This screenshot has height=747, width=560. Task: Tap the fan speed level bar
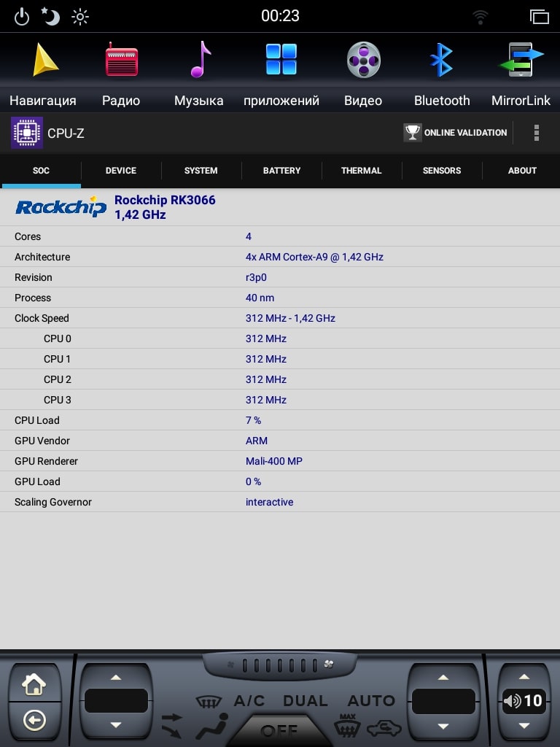coord(279,665)
